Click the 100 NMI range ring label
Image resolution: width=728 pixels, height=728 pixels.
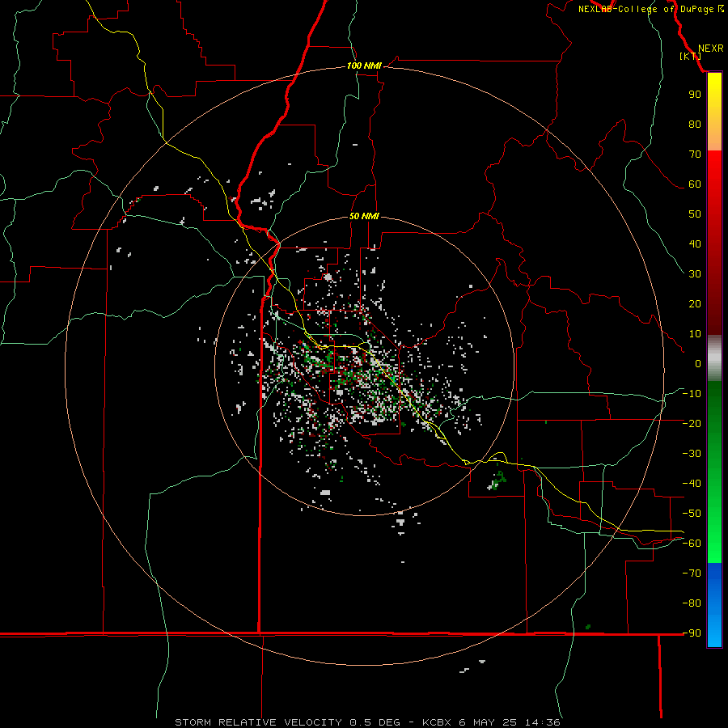(x=364, y=66)
